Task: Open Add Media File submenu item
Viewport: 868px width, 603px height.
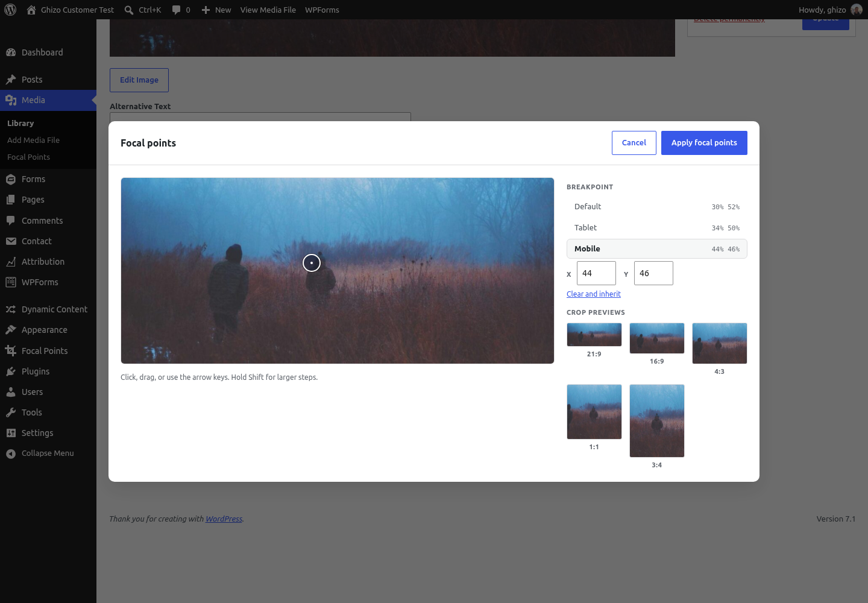Action: tap(33, 140)
